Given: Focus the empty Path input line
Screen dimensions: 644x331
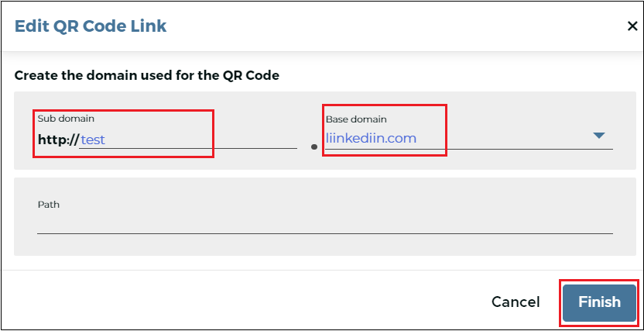Looking at the screenshot, I should click(x=325, y=226).
